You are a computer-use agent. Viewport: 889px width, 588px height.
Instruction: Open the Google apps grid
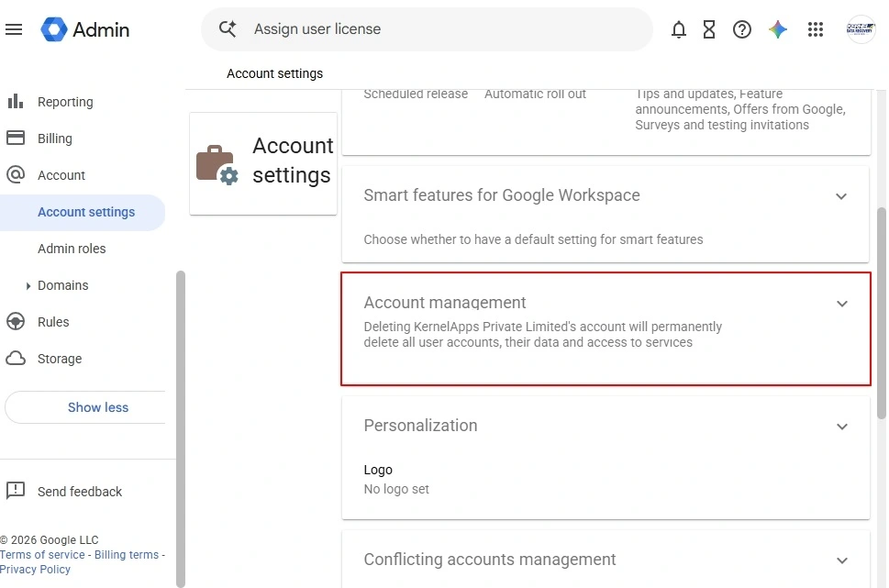tap(816, 29)
